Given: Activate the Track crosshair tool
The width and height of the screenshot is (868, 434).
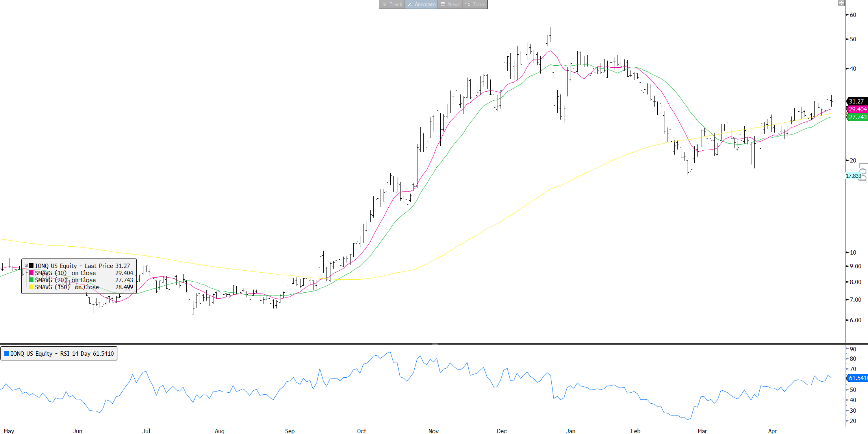Looking at the screenshot, I should click(x=392, y=4).
